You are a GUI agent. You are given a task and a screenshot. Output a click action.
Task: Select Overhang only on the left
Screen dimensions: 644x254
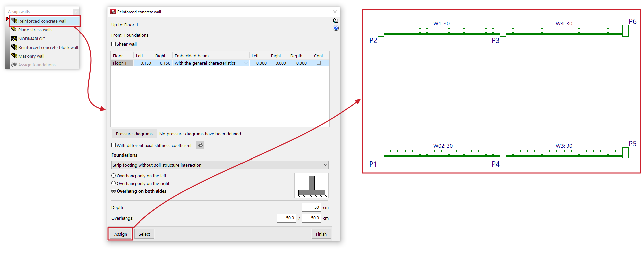pyautogui.click(x=114, y=176)
